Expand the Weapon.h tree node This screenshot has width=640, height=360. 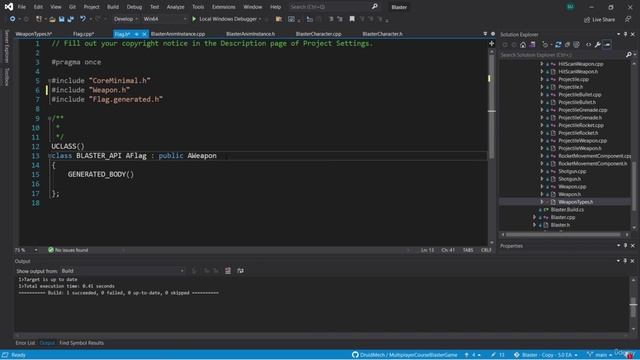tap(542, 194)
